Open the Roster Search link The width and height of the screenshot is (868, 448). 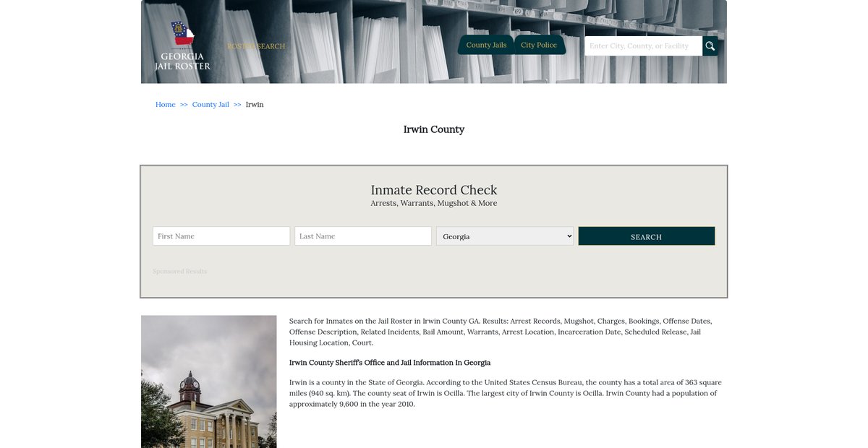tap(256, 46)
